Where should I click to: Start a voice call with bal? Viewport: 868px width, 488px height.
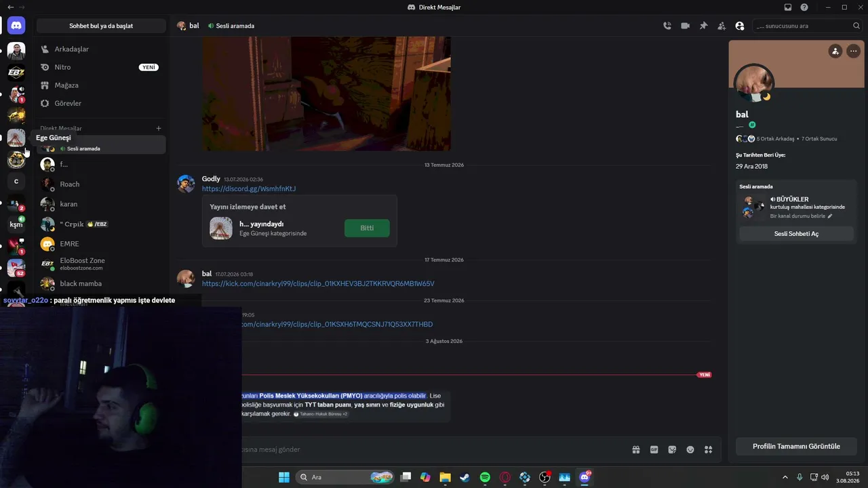667,26
